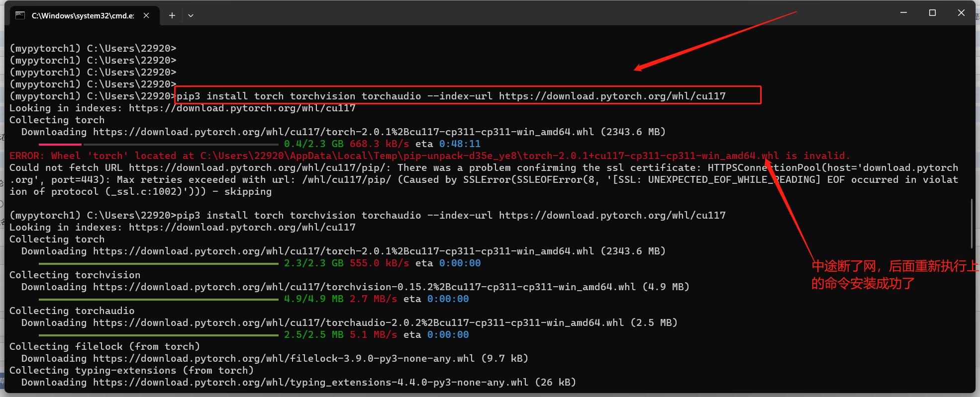Click the terminal vertical scrollbar thumb
The height and width of the screenshot is (397, 980).
point(972,224)
